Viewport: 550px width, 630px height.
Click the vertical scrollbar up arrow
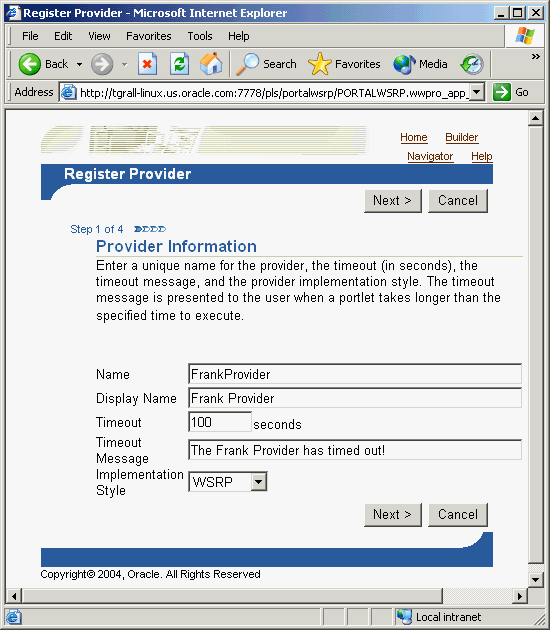(x=536, y=118)
